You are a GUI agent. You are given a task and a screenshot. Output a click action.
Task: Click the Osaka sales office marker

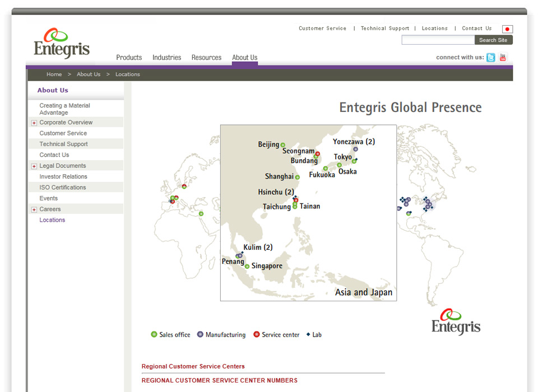click(339, 165)
